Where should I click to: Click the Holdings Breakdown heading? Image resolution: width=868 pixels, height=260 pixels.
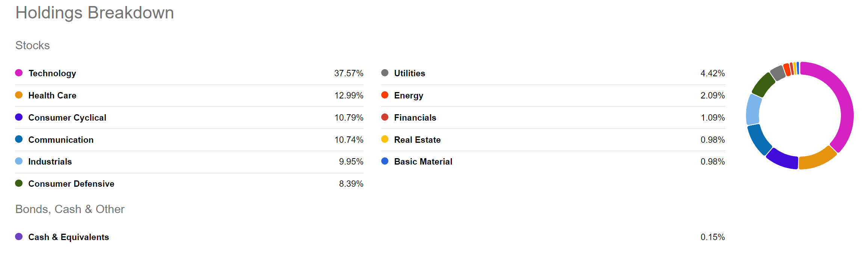tap(95, 13)
